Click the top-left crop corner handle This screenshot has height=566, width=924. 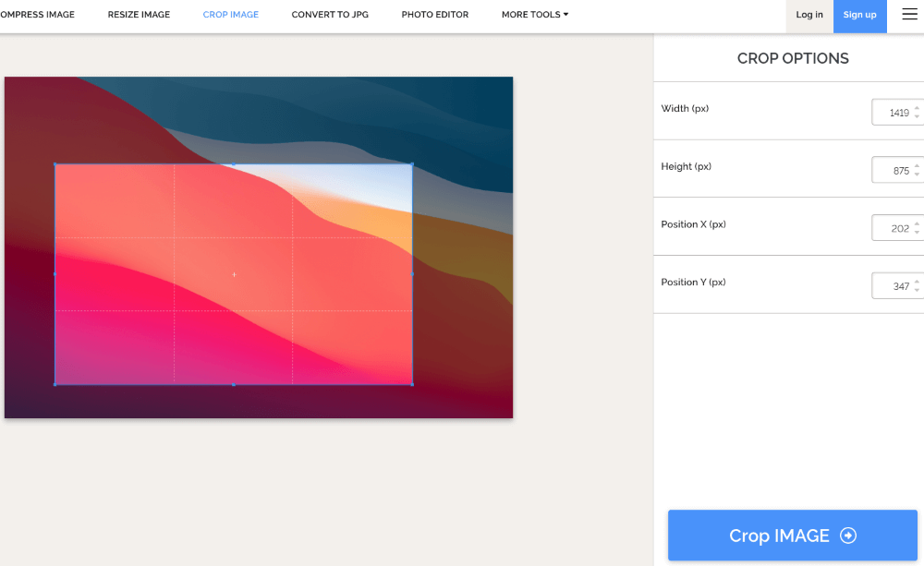(55, 164)
